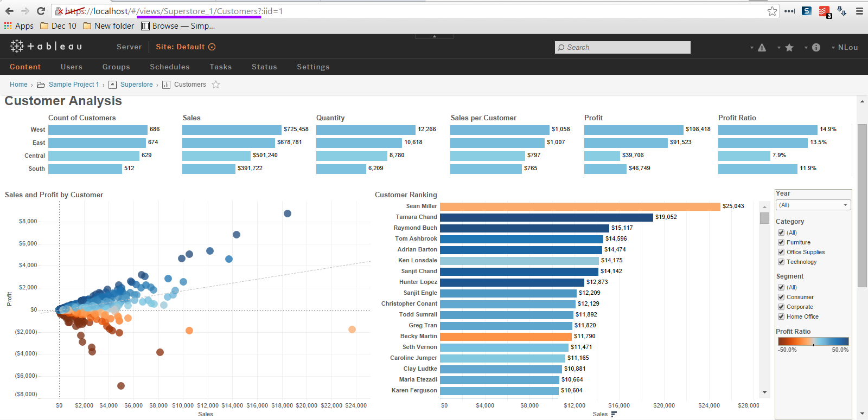This screenshot has height=420, width=868.
Task: Click the Ken Lonsdale ranking label
Action: [418, 261]
